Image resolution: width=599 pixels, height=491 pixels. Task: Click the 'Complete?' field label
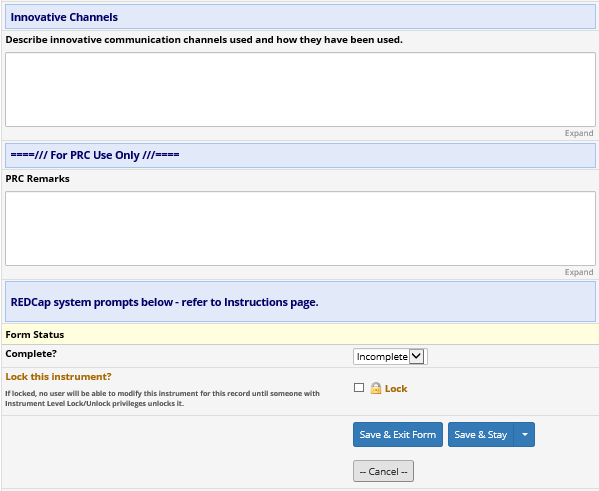tap(31, 354)
